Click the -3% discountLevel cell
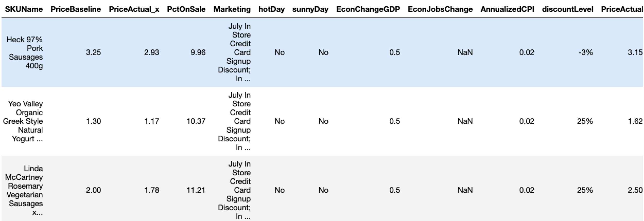Screen dimensions: 644x221 585,52
